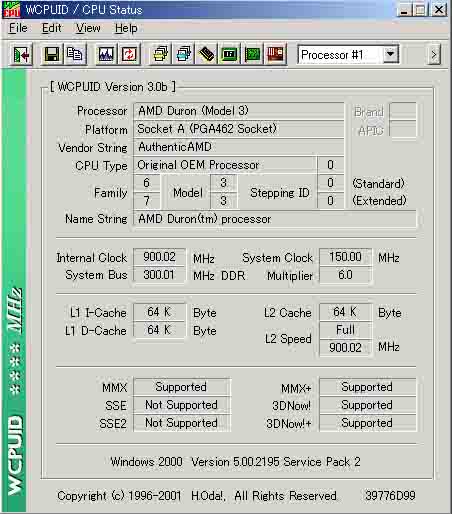Viewport: 452px width, 514px height.
Task: Click the System Clock value 150.00
Action: pyautogui.click(x=345, y=257)
